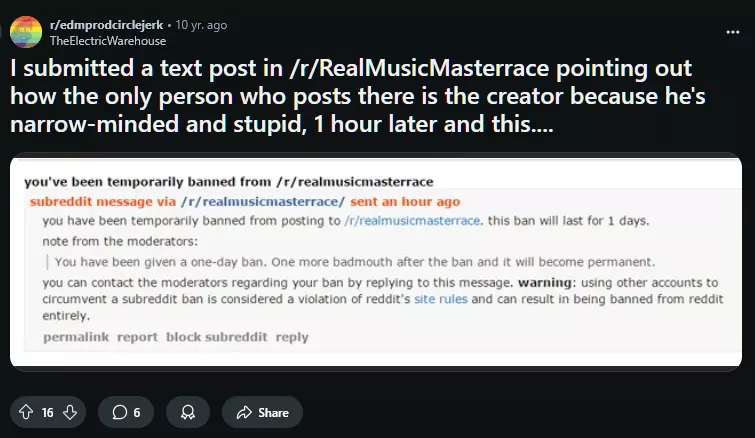The width and height of the screenshot is (755, 438).
Task: Upvote the post with the up arrow
Action: [26, 412]
